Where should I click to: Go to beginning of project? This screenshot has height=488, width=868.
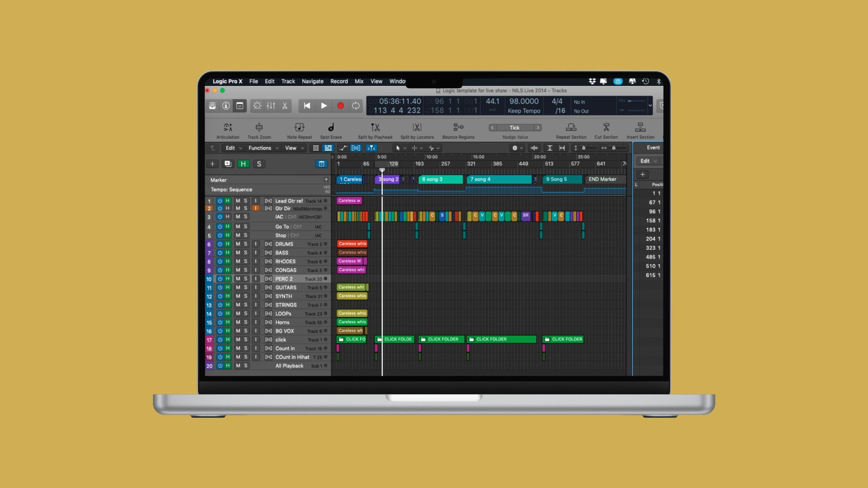tap(307, 106)
